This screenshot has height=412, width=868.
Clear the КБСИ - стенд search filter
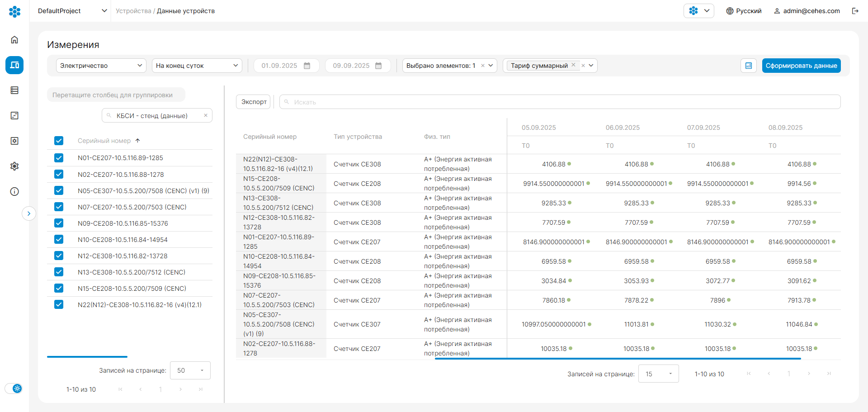(x=206, y=115)
